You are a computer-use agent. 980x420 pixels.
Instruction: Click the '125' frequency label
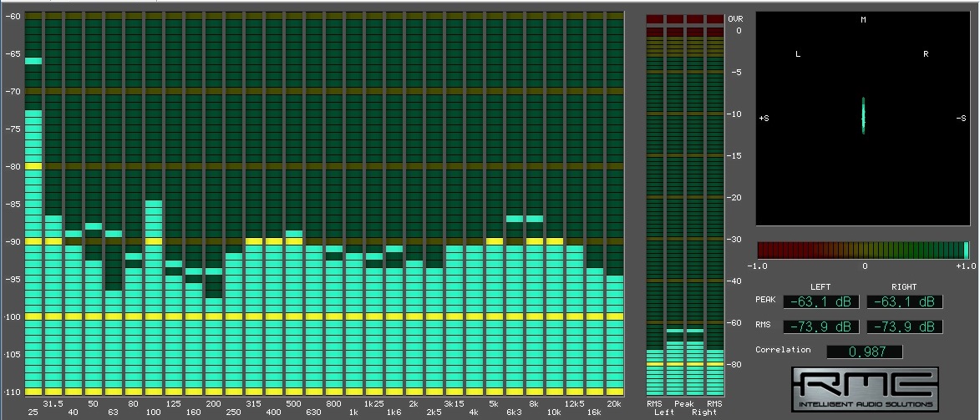click(x=173, y=404)
